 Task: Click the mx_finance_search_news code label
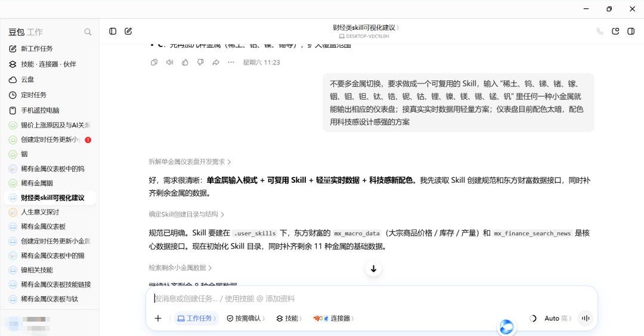[532, 234]
